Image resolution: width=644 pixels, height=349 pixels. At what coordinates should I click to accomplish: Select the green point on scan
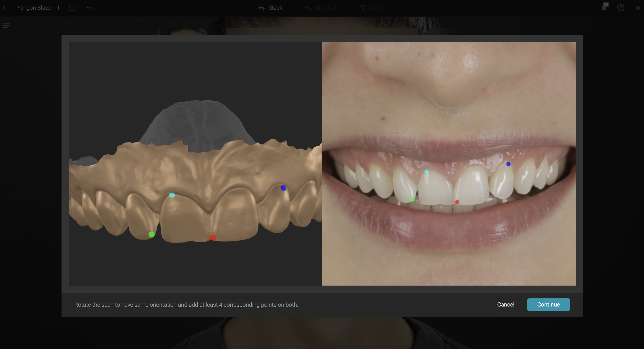tap(152, 234)
